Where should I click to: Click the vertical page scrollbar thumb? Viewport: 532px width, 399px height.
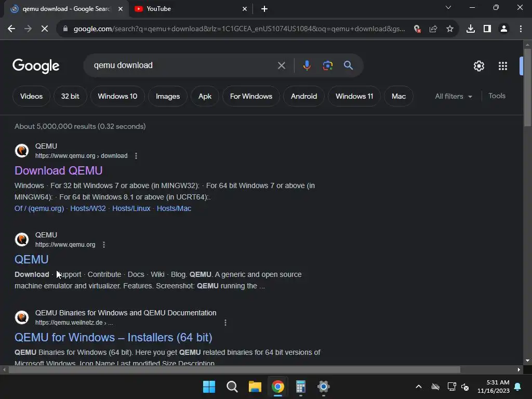[x=527, y=87]
